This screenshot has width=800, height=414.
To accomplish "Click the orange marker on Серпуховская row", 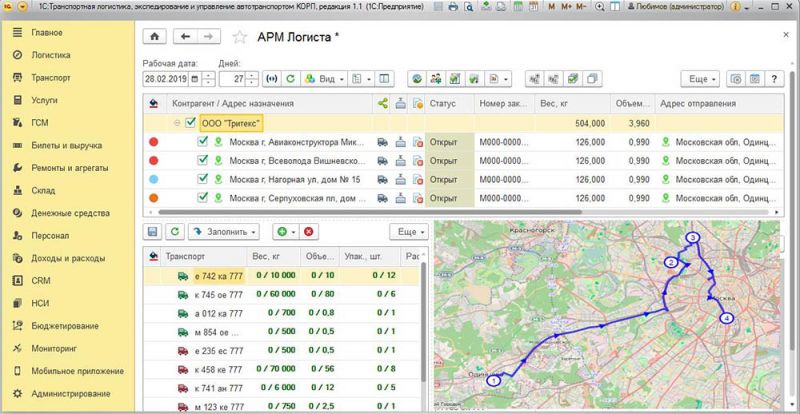I will 153,198.
